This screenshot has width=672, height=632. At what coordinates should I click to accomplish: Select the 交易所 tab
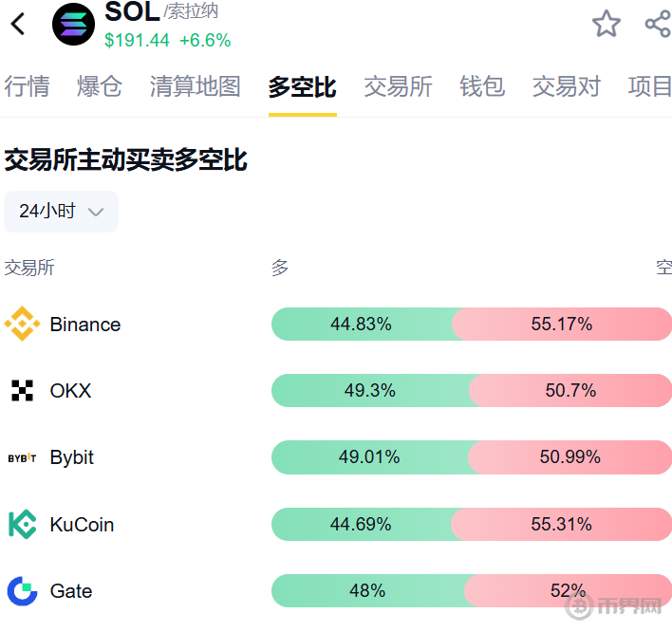click(398, 86)
